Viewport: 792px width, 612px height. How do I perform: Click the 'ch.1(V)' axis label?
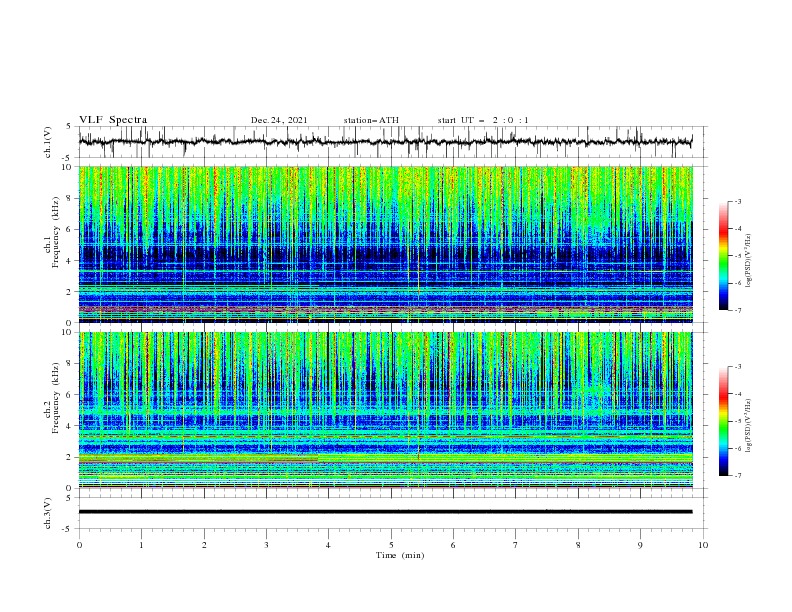click(48, 142)
